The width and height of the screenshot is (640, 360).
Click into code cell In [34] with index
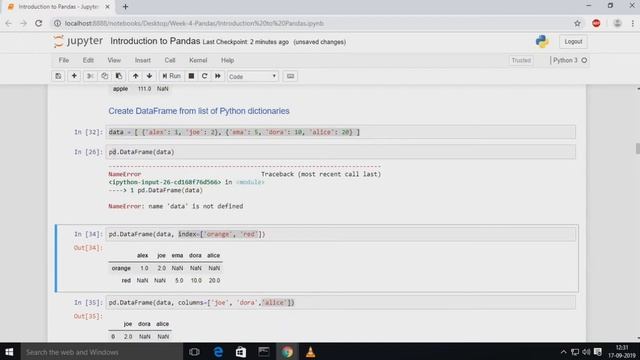click(x=341, y=234)
